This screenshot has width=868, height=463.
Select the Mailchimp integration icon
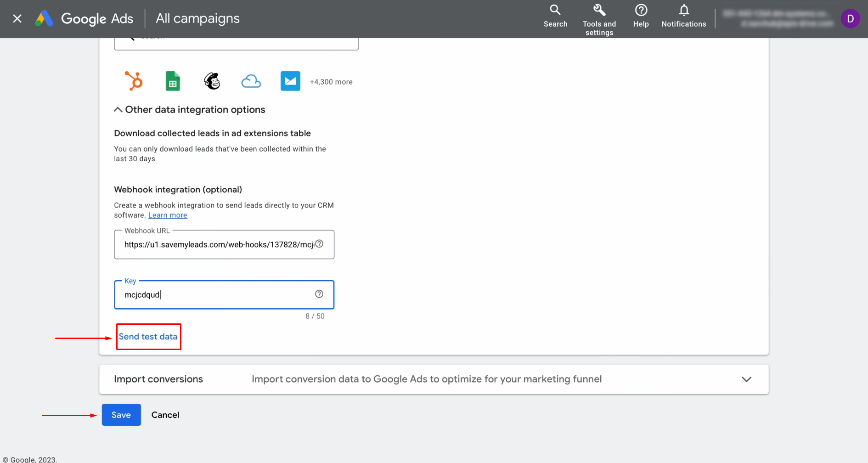coord(212,81)
